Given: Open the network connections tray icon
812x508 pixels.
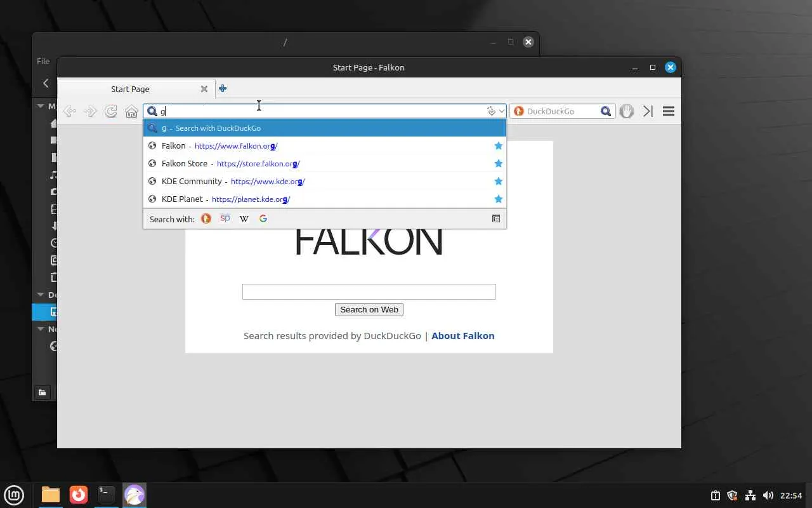Looking at the screenshot, I should [750, 495].
